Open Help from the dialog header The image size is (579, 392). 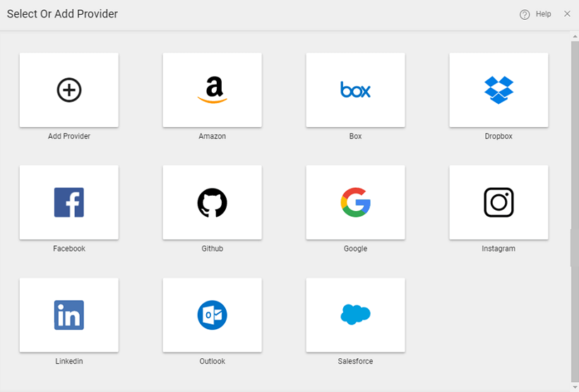pyautogui.click(x=543, y=14)
